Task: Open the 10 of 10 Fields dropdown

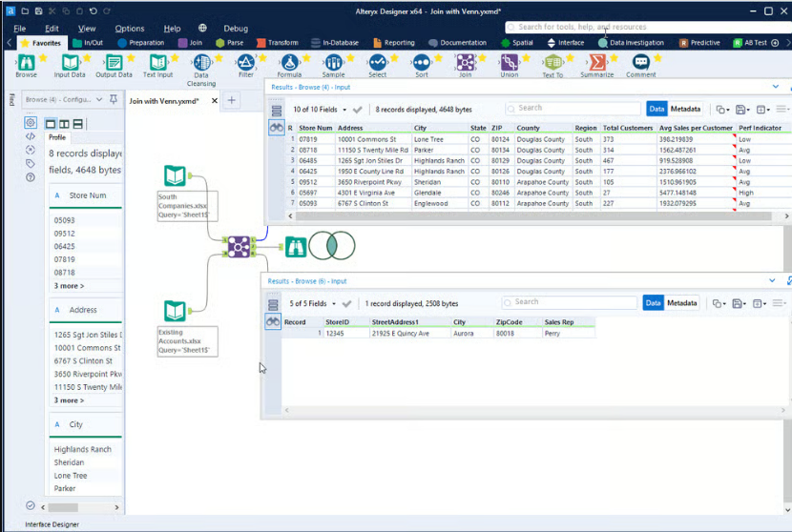Action: tap(344, 110)
